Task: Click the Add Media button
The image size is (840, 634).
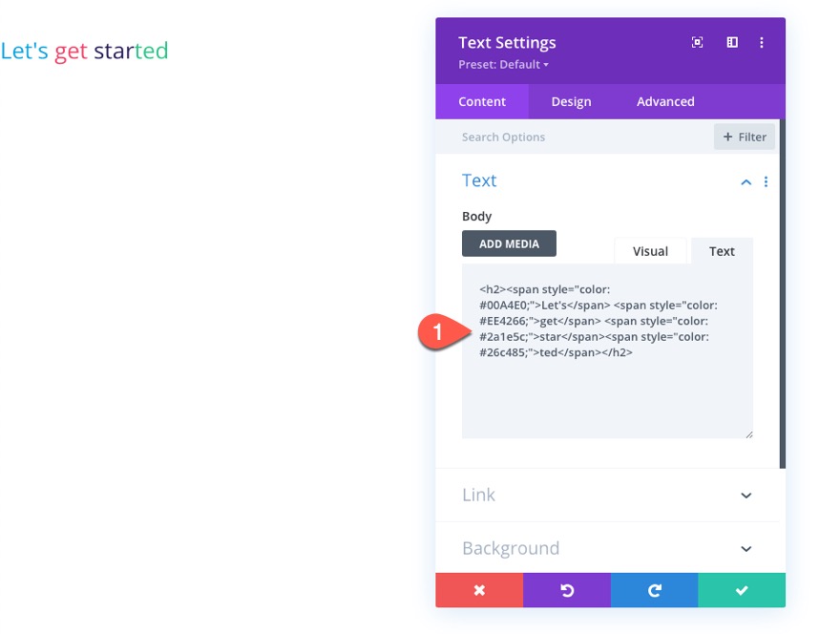Action: (x=509, y=243)
